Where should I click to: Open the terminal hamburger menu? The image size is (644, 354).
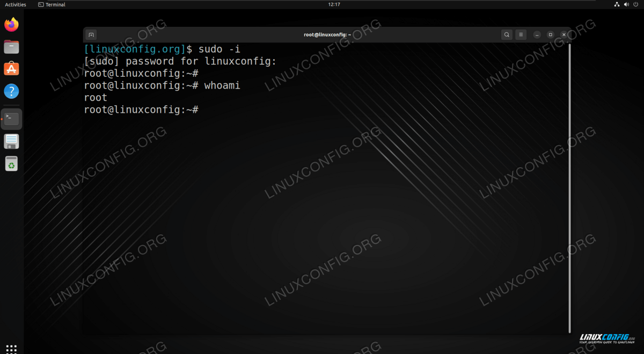point(521,34)
